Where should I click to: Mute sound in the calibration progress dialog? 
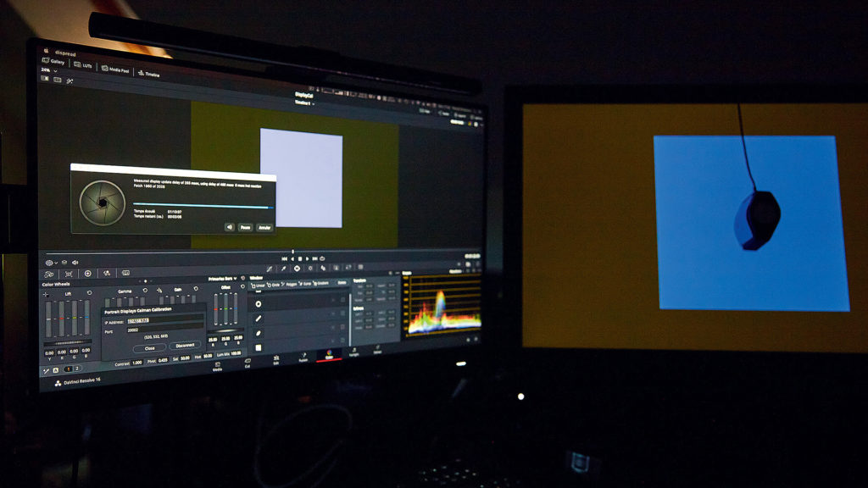click(229, 227)
